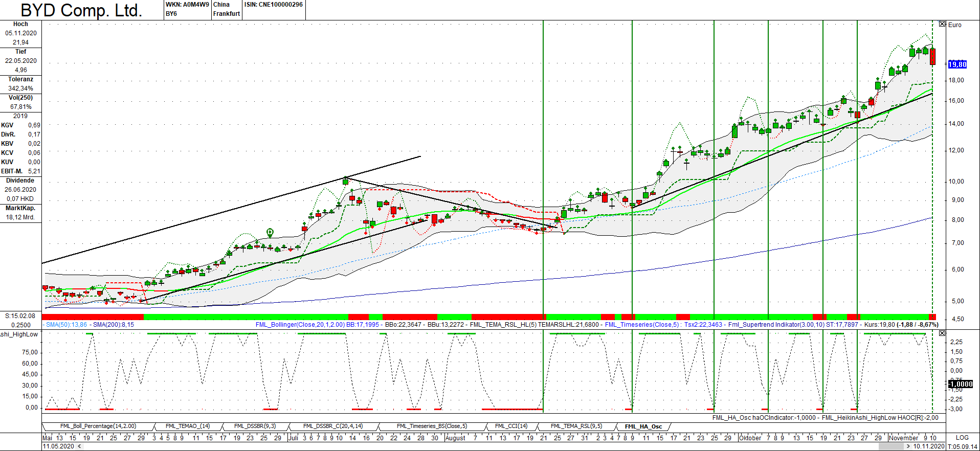Viewport: 980px width, 451px height.
Task: Click the BY6 ticker symbol
Action: coord(171,14)
